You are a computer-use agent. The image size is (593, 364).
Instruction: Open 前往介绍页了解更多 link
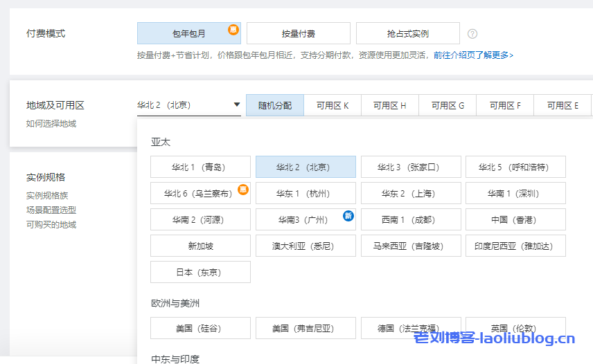point(473,55)
